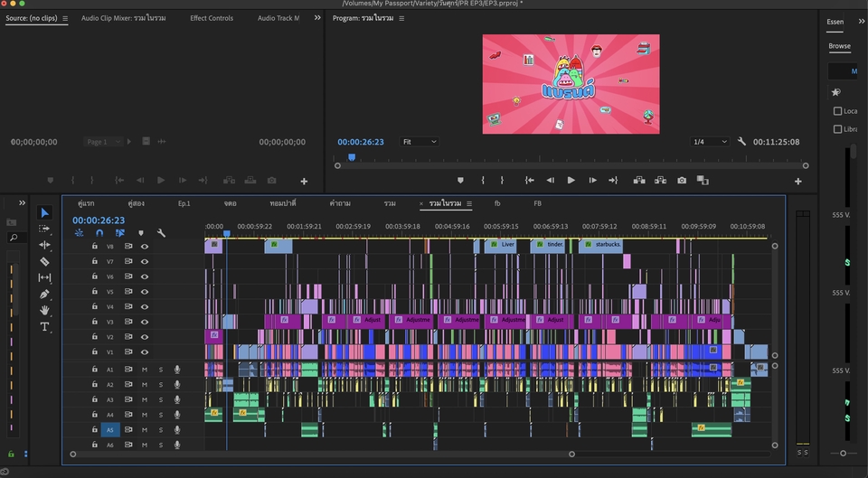The height and width of the screenshot is (478, 868).
Task: Open the Audio Track Mixer tab
Action: [x=278, y=18]
